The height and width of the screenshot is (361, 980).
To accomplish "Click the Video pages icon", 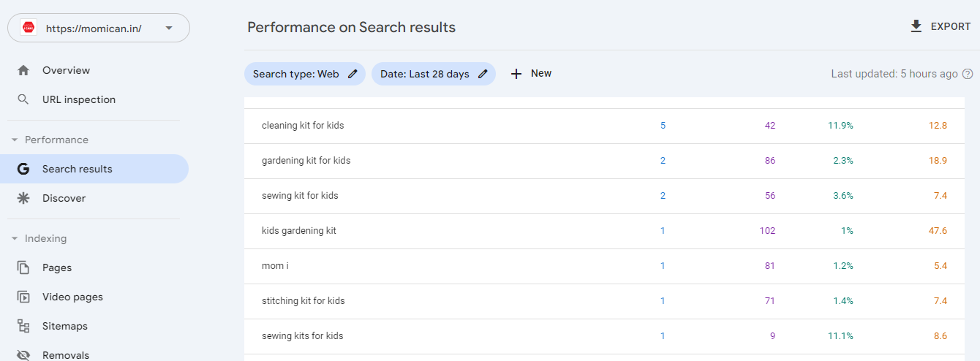I will [23, 297].
